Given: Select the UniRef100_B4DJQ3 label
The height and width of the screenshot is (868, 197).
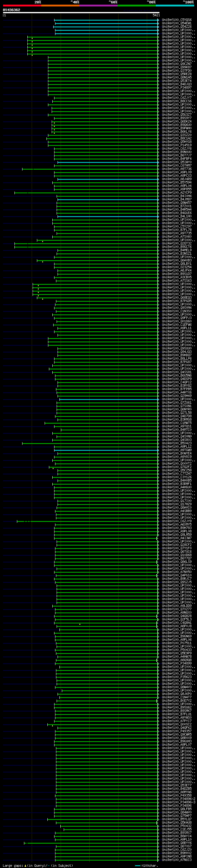Looking at the screenshot, I should click(x=176, y=84).
